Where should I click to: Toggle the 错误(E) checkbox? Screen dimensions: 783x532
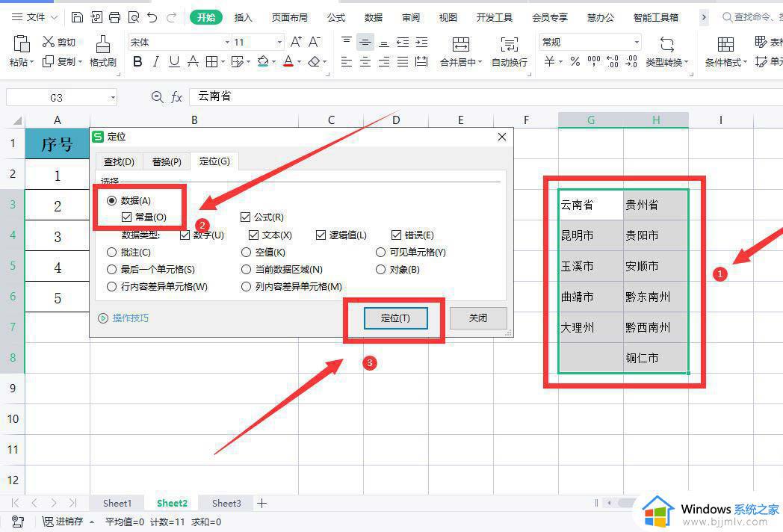pyautogui.click(x=397, y=235)
